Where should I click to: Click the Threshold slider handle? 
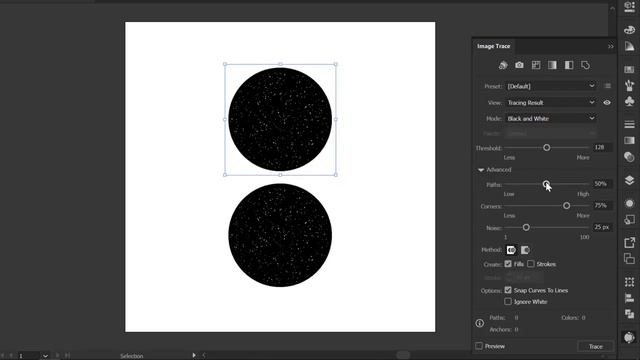tap(547, 148)
